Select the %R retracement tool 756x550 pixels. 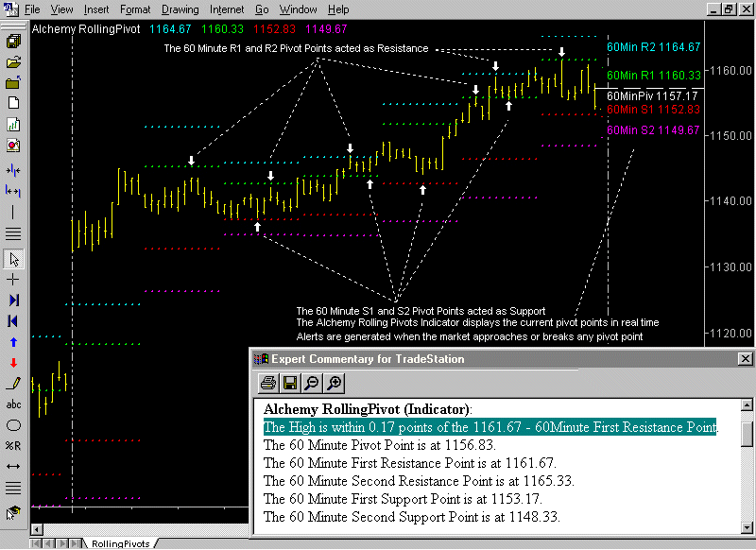tap(13, 446)
